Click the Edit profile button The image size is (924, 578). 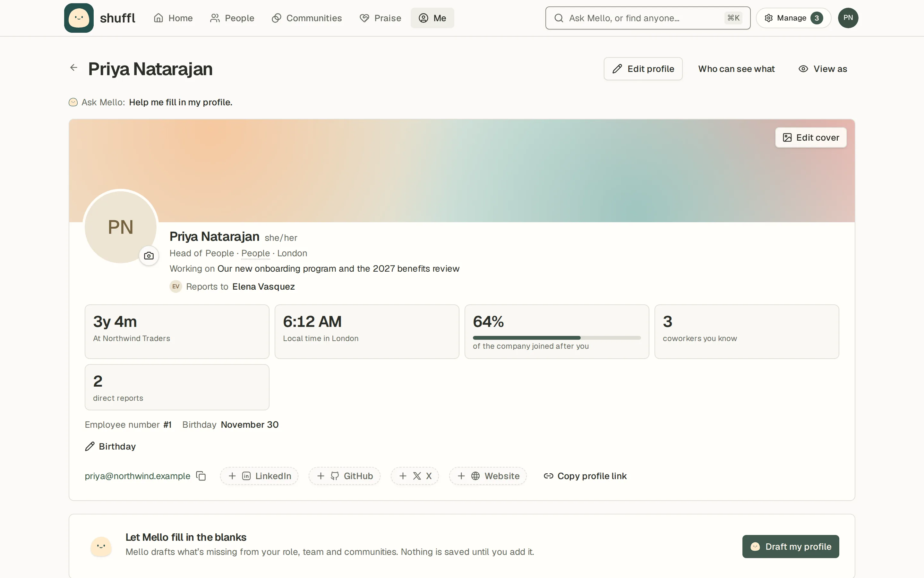click(x=643, y=69)
